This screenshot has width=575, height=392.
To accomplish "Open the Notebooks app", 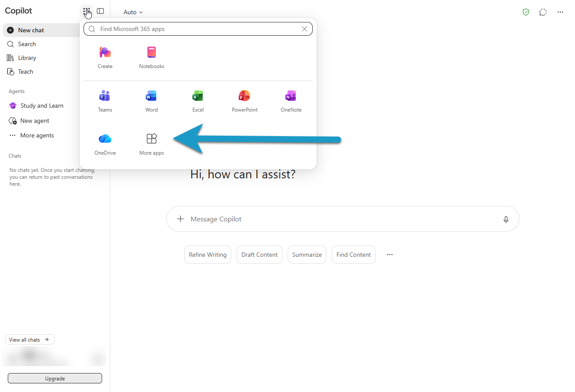I will click(152, 57).
